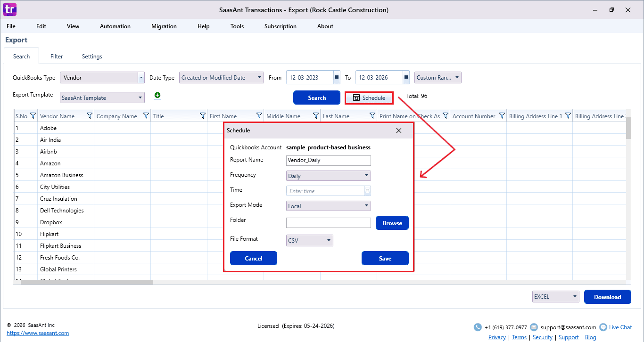Click Browse to choose a folder
Screen dimensions: 644x342
click(392, 223)
